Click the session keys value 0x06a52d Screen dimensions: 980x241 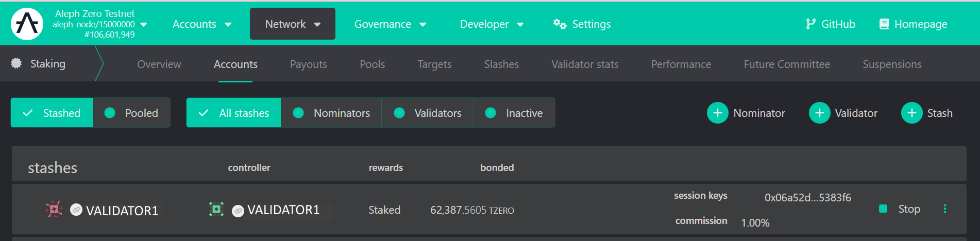coord(807,198)
